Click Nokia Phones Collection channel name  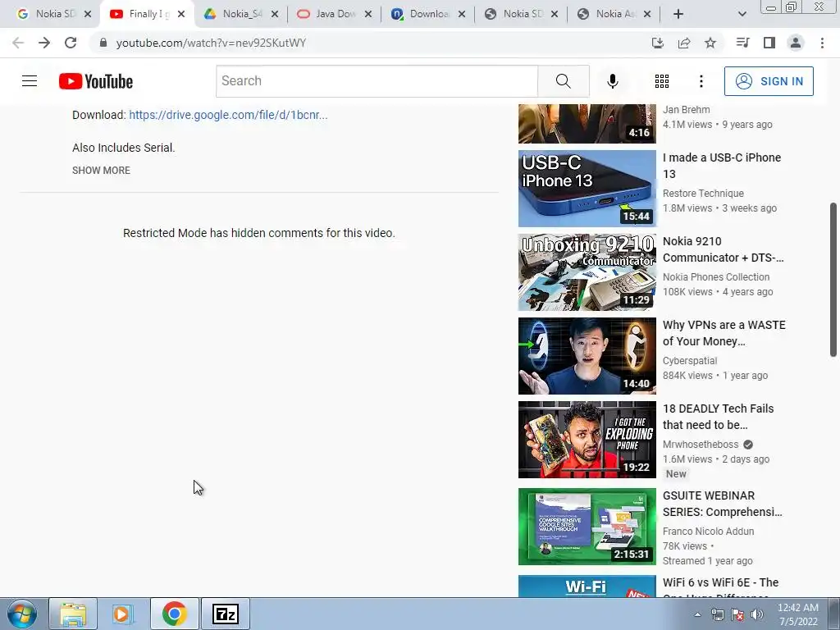[715, 277]
